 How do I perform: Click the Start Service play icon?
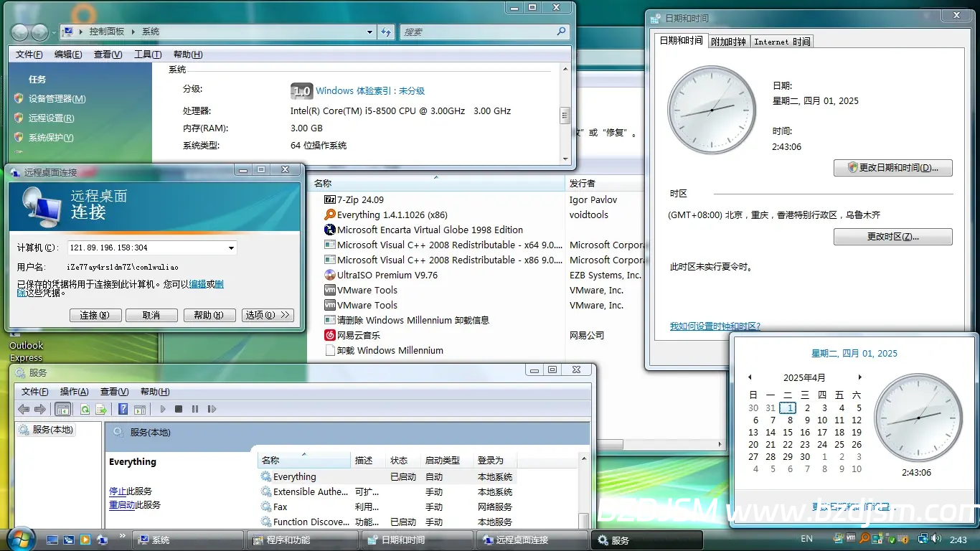[x=163, y=409]
